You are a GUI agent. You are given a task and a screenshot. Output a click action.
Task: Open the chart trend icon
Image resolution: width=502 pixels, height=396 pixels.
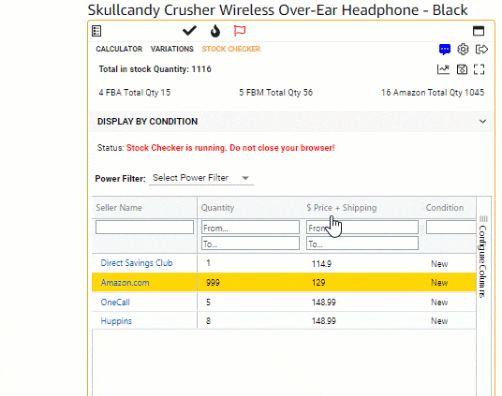click(x=443, y=69)
